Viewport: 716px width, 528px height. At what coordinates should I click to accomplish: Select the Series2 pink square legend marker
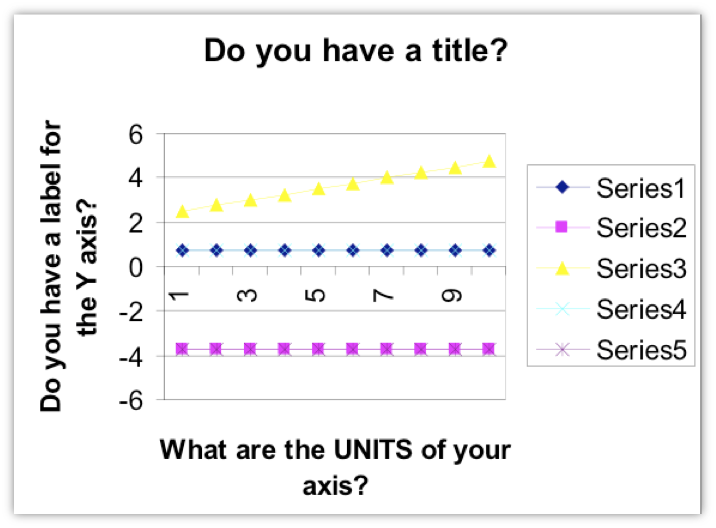[x=561, y=227]
